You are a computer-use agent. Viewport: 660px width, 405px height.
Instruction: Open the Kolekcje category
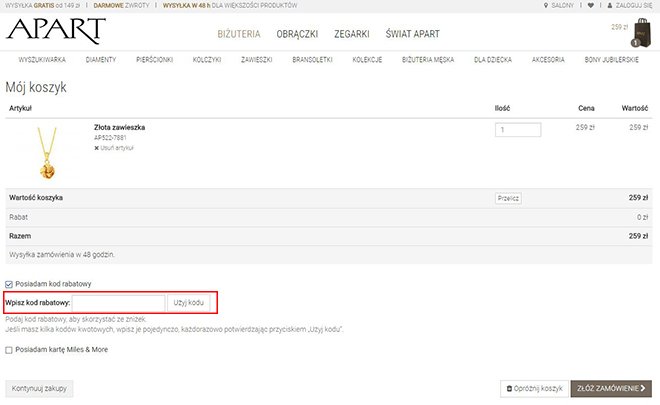click(367, 60)
